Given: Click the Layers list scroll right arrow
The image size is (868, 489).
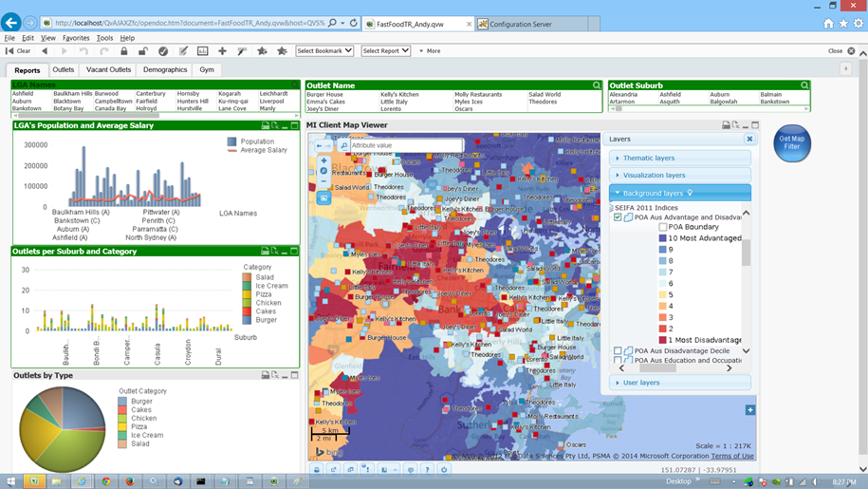Looking at the screenshot, I should 729,368.
